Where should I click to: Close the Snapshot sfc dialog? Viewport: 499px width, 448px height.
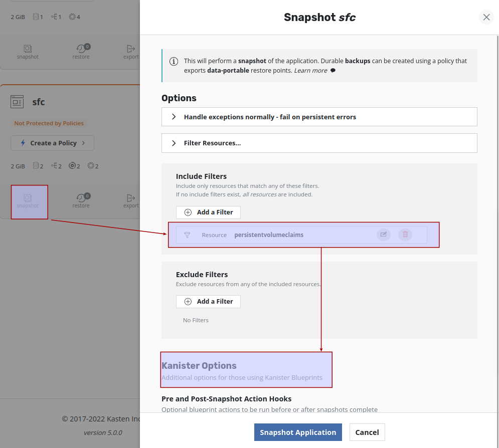pos(486,17)
